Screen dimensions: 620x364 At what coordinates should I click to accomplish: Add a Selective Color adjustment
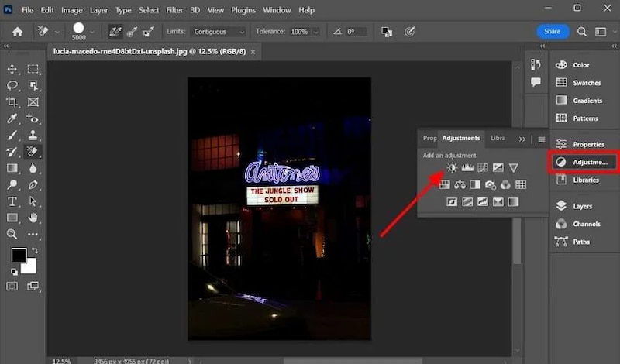[498, 202]
